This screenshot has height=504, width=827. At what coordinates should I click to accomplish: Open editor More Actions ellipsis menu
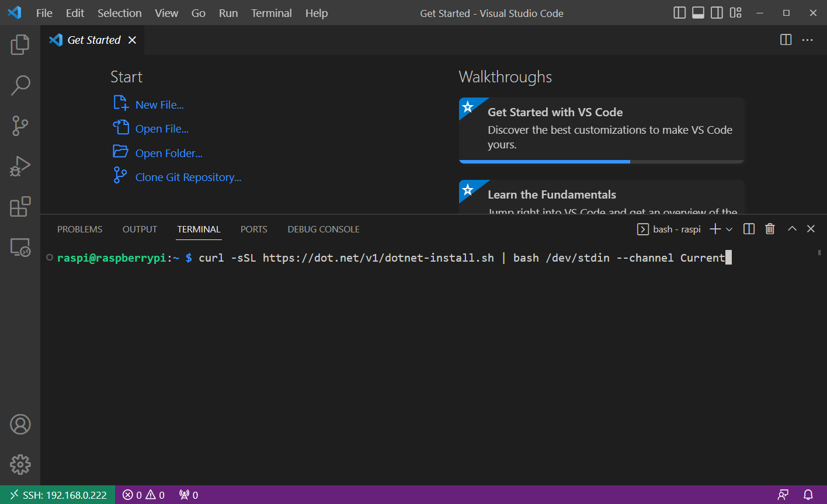pos(807,40)
